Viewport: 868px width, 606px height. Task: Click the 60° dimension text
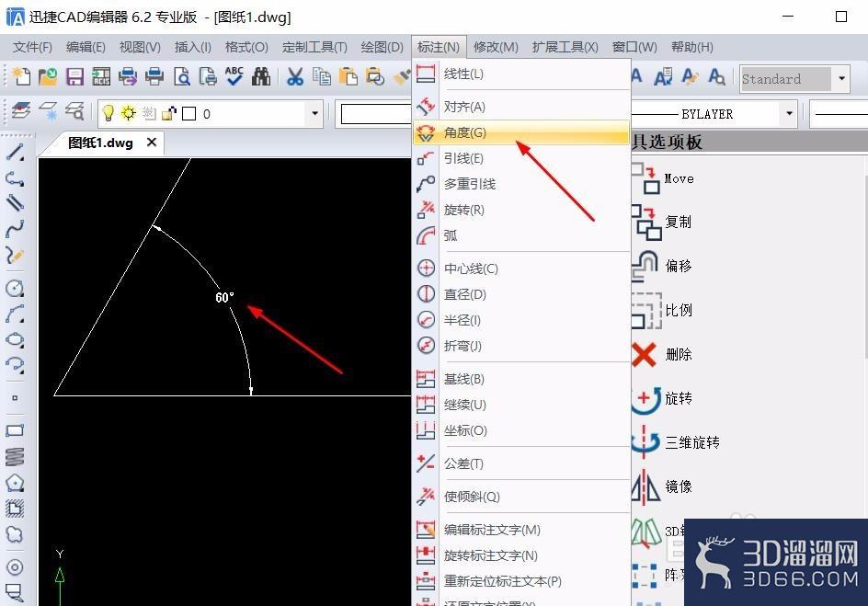224,298
